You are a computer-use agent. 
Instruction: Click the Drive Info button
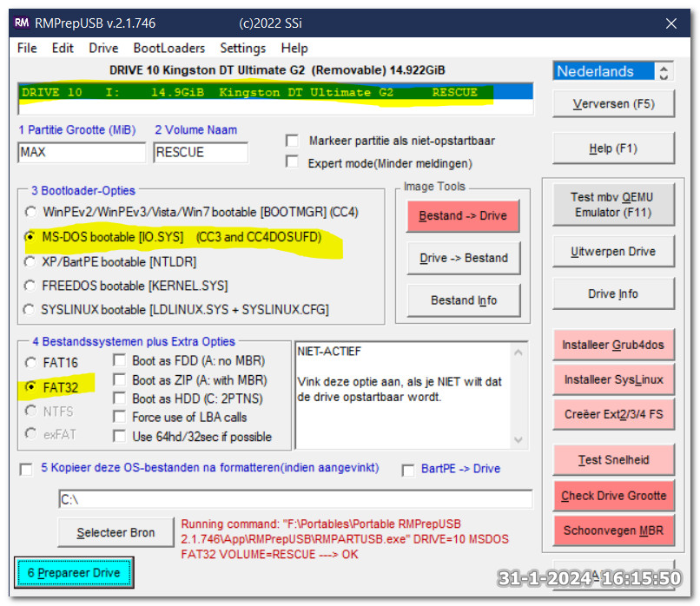tap(613, 293)
